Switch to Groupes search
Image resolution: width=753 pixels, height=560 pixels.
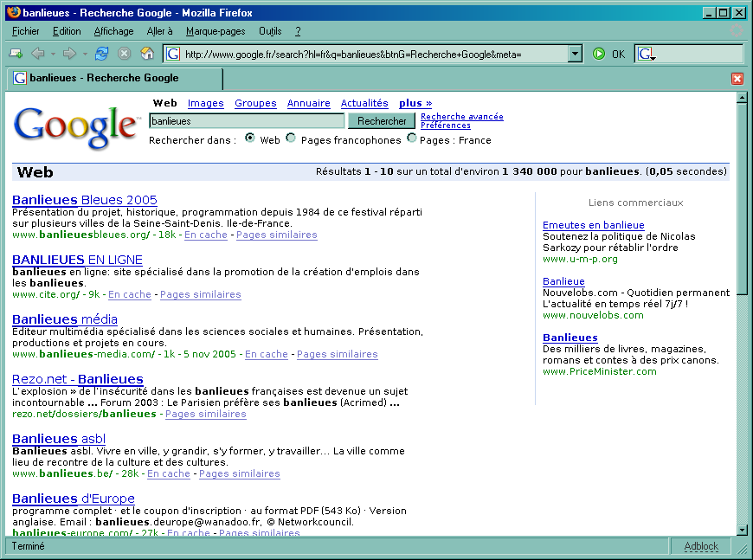coord(255,103)
